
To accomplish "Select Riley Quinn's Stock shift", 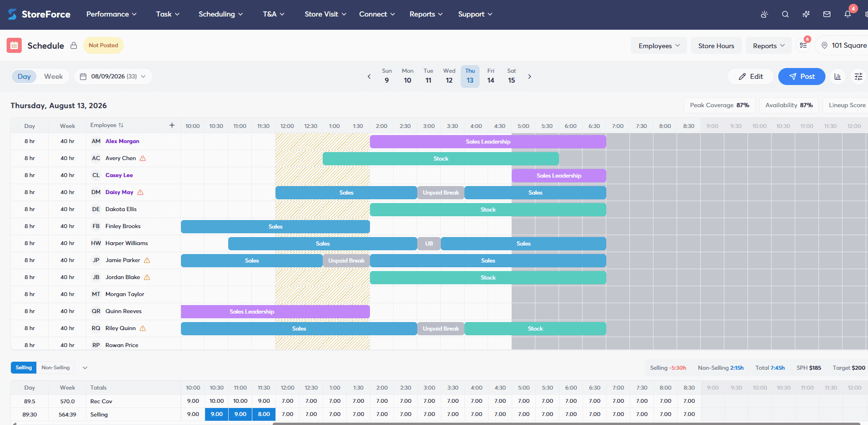I will pos(535,329).
